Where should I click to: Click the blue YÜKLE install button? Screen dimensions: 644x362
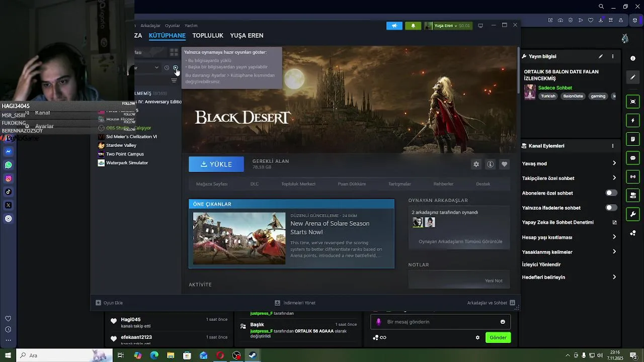tap(216, 164)
